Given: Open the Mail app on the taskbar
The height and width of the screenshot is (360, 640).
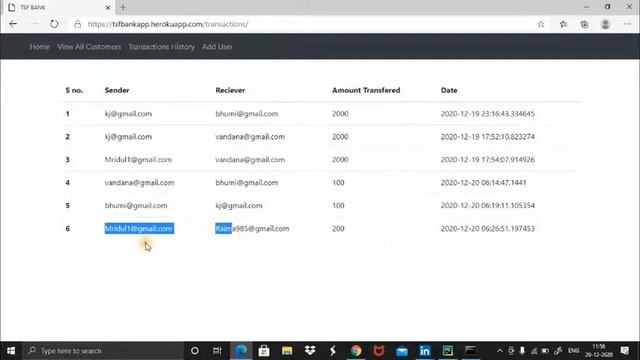Looking at the screenshot, I should point(402,351).
